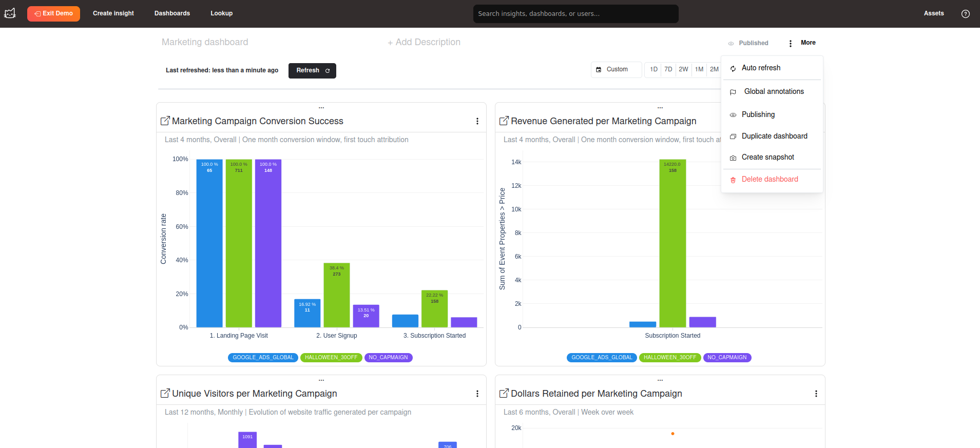This screenshot has height=448, width=980.
Task: Toggle HALLOWEEN_30OFF legend in Revenue Generated chart
Action: (670, 358)
